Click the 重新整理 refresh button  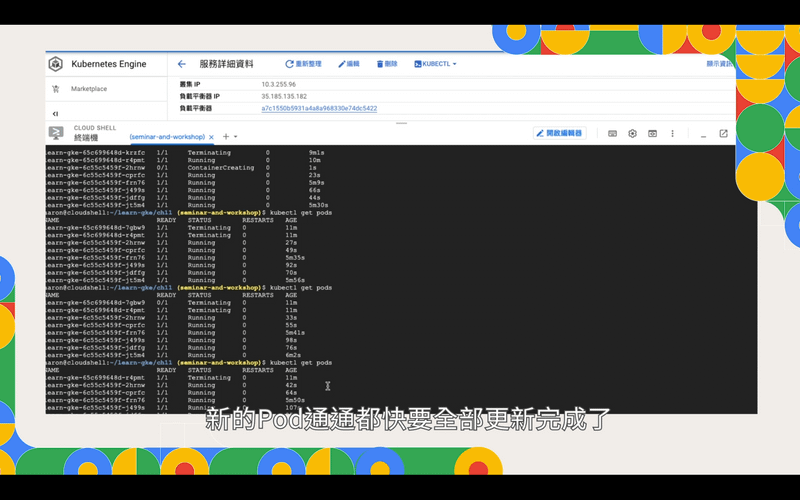pyautogui.click(x=303, y=64)
